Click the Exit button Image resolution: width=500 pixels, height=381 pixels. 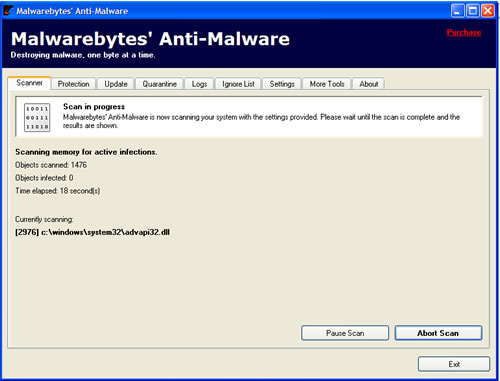pyautogui.click(x=454, y=364)
